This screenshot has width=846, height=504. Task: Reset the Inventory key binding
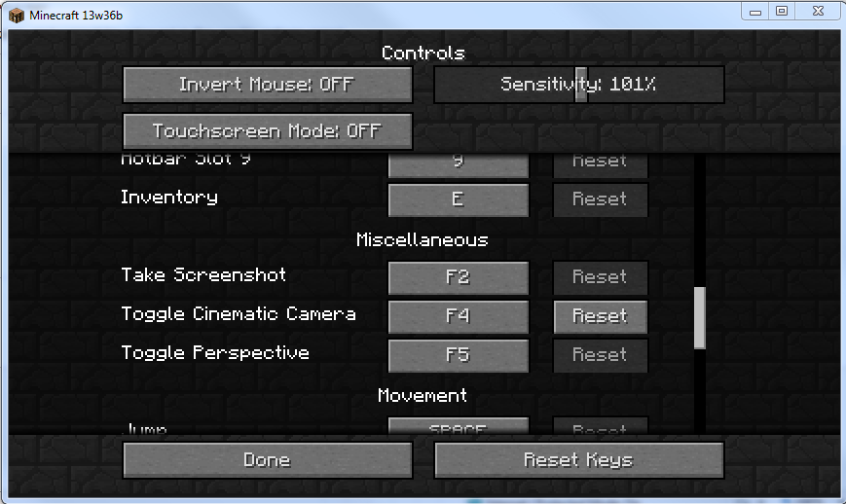pyautogui.click(x=600, y=200)
